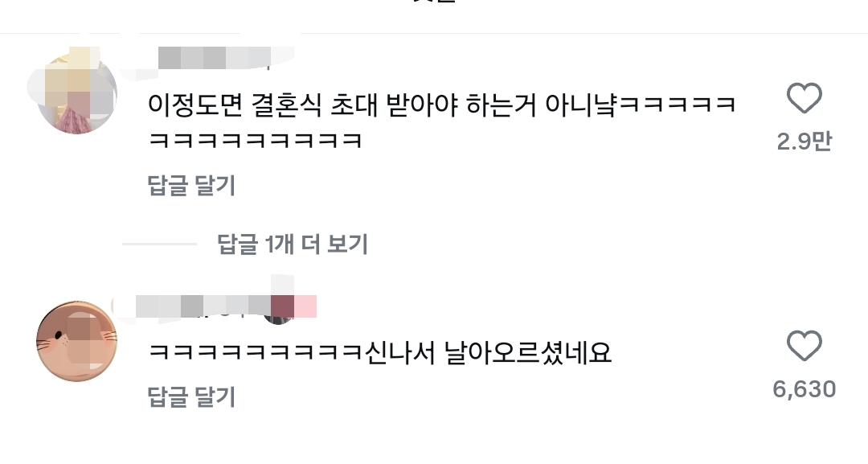Click line beside 답글 1개 더 보기

coord(159,244)
